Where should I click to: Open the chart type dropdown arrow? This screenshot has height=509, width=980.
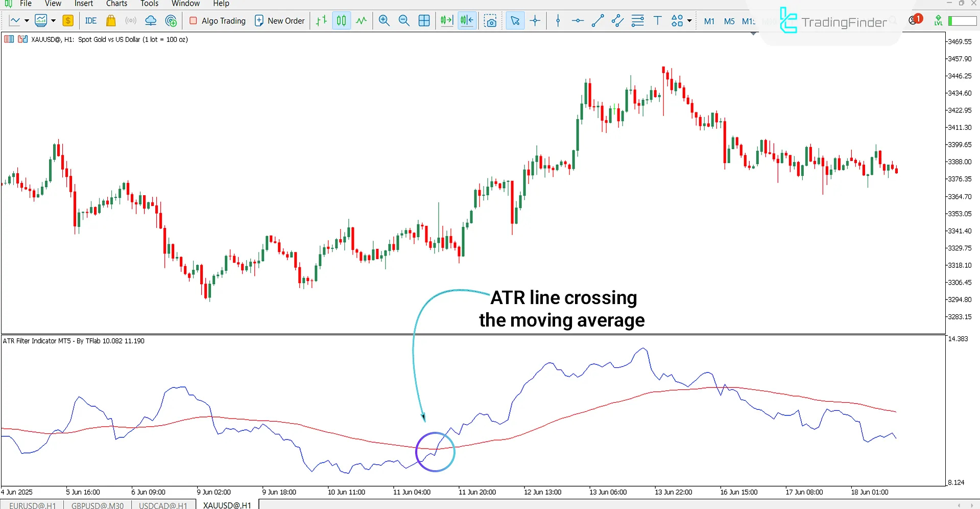point(26,20)
